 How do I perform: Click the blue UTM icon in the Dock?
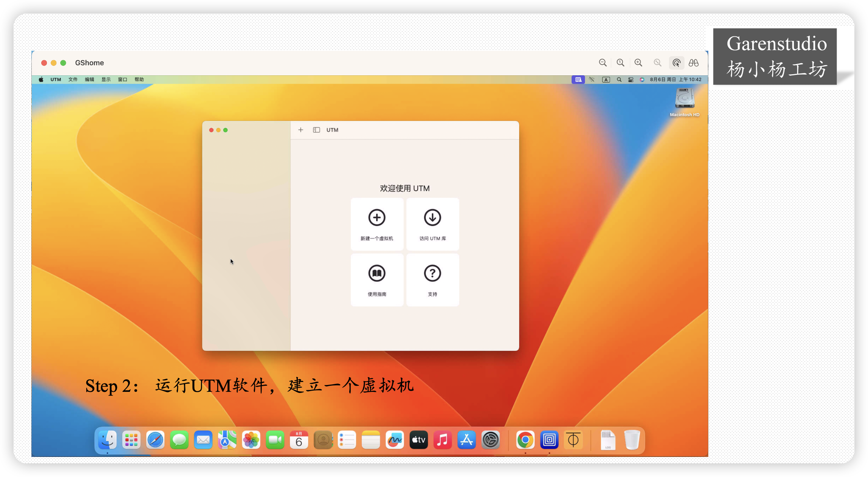click(x=549, y=440)
